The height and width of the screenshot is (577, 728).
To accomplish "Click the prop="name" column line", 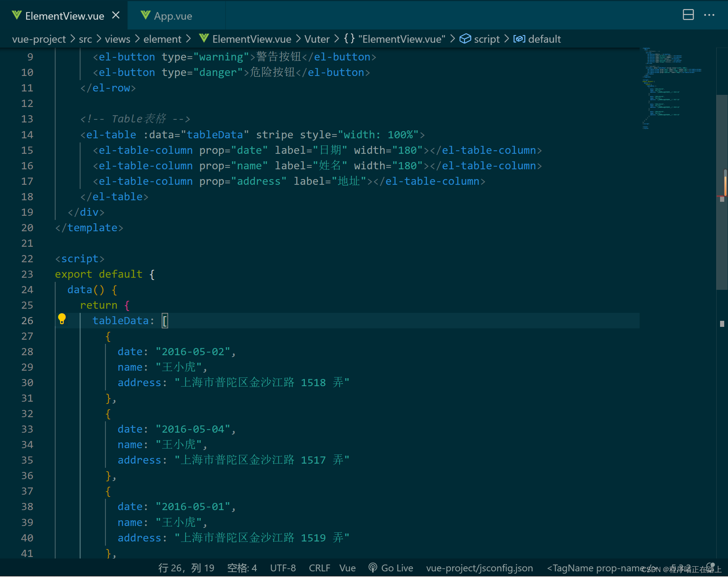I will [317, 166].
